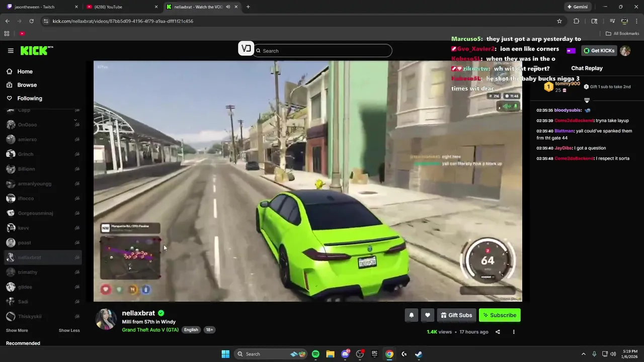Click the Subscribe button
Image resolution: width=644 pixels, height=362 pixels.
point(500,315)
